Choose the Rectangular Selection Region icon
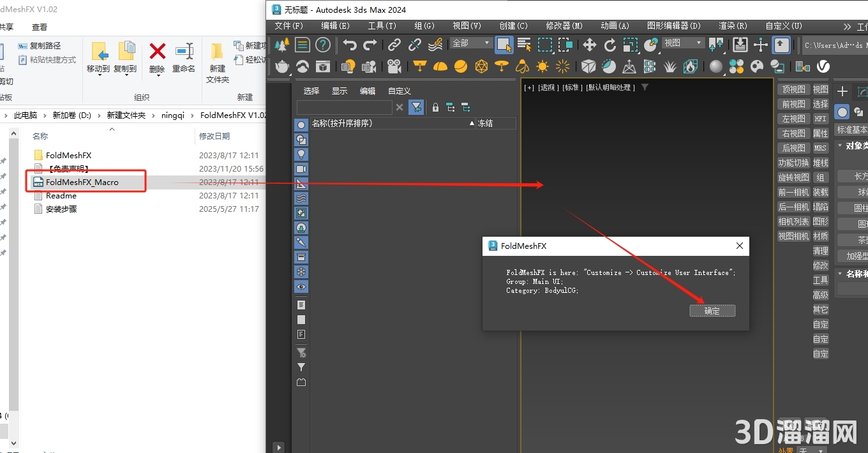This screenshot has width=868, height=453. (545, 45)
